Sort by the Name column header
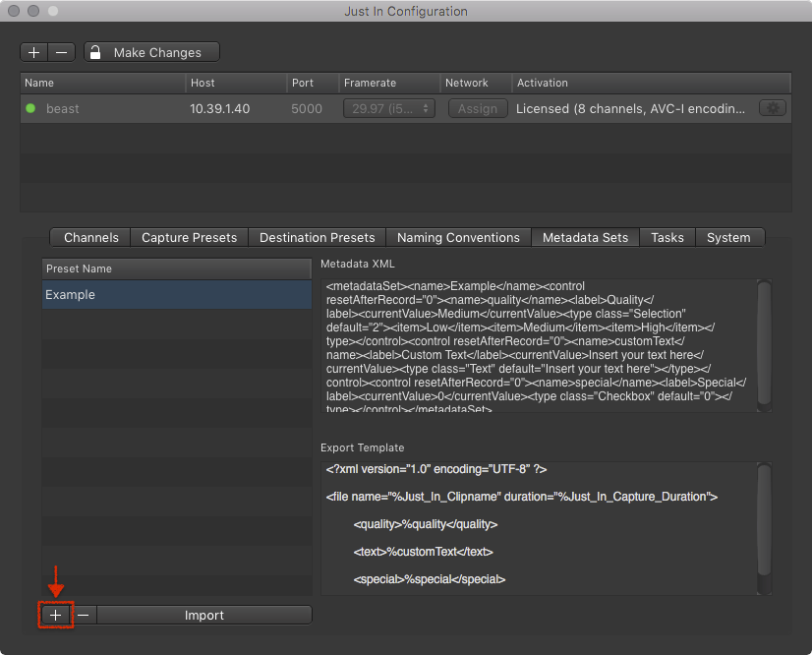The image size is (812, 655). 103,83
